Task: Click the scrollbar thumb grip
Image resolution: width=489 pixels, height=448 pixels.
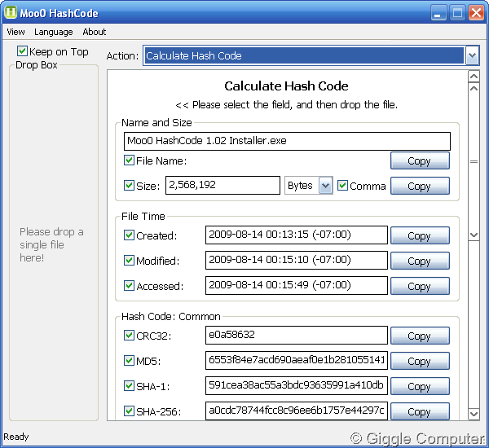Action: (x=474, y=161)
